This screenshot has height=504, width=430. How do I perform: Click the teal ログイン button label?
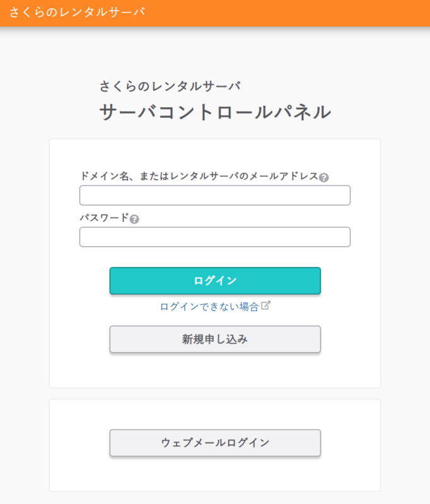tap(215, 280)
